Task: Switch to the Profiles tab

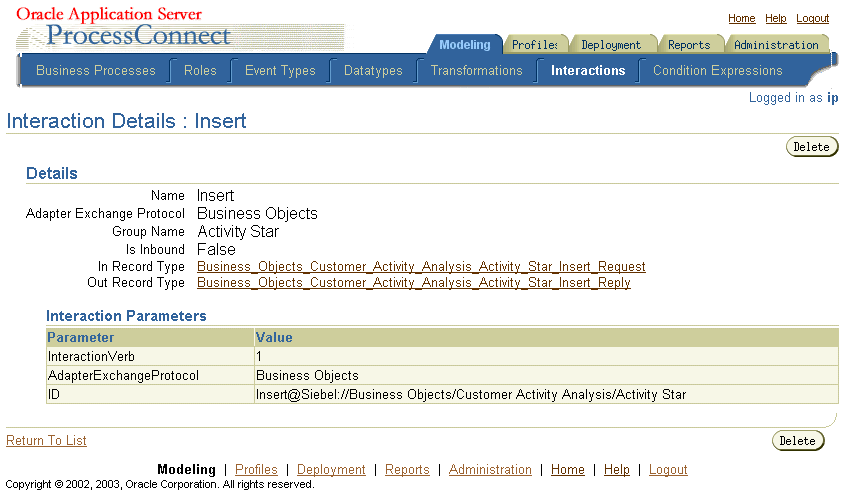Action: [534, 45]
